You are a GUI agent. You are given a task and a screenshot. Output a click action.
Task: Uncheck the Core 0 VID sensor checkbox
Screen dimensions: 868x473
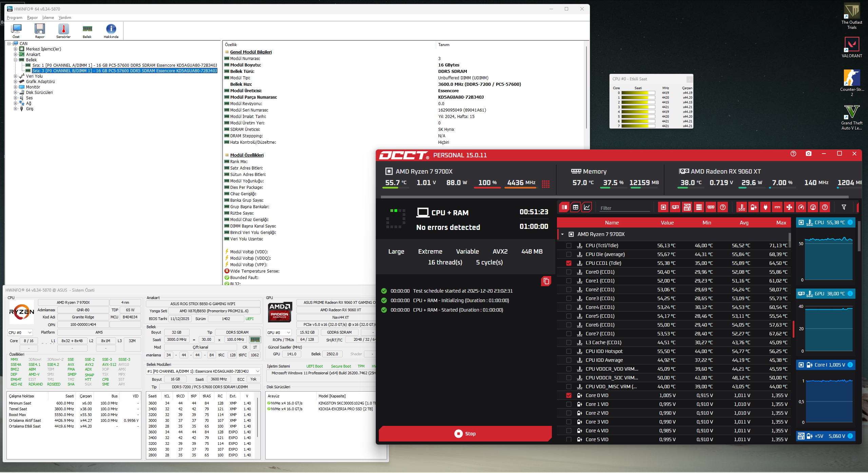click(569, 395)
